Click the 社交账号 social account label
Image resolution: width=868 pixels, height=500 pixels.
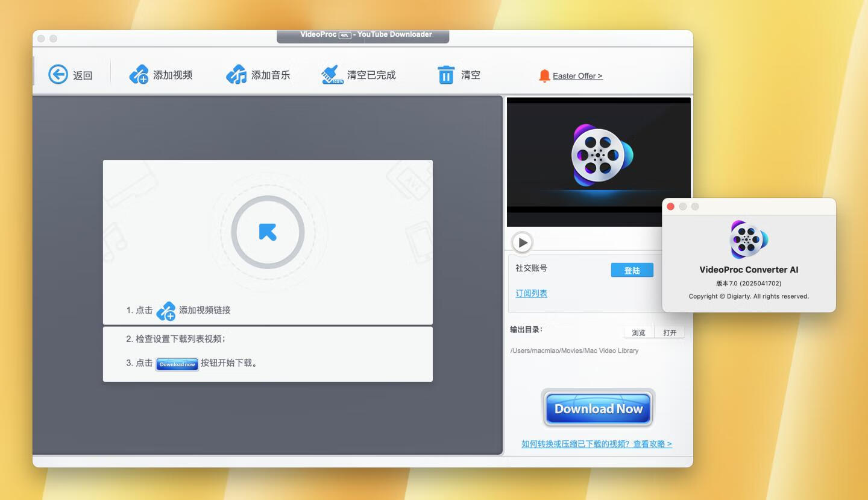click(531, 268)
